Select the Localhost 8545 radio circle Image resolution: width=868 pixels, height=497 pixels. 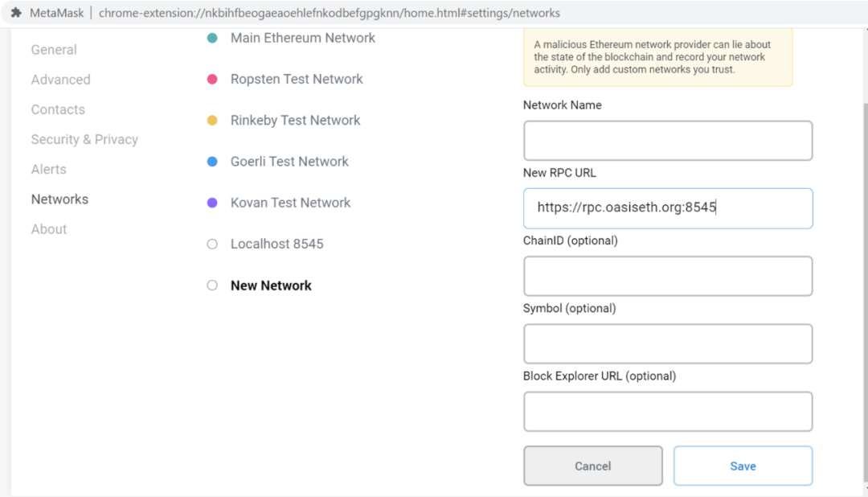tap(212, 244)
